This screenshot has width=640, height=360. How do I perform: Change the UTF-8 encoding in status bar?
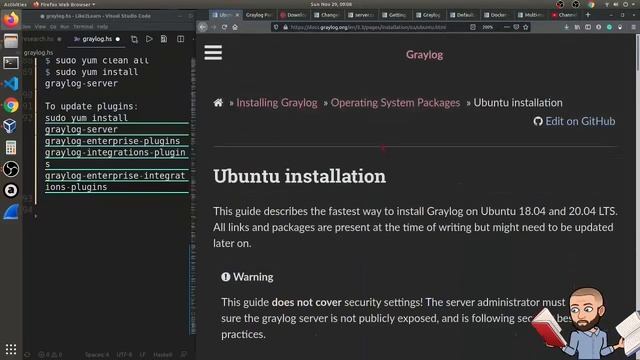124,355
